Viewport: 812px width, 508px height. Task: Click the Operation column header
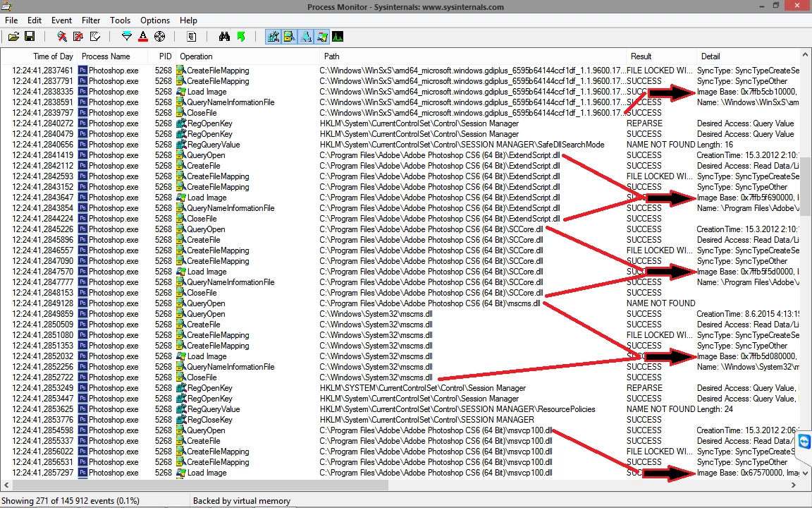pyautogui.click(x=247, y=56)
